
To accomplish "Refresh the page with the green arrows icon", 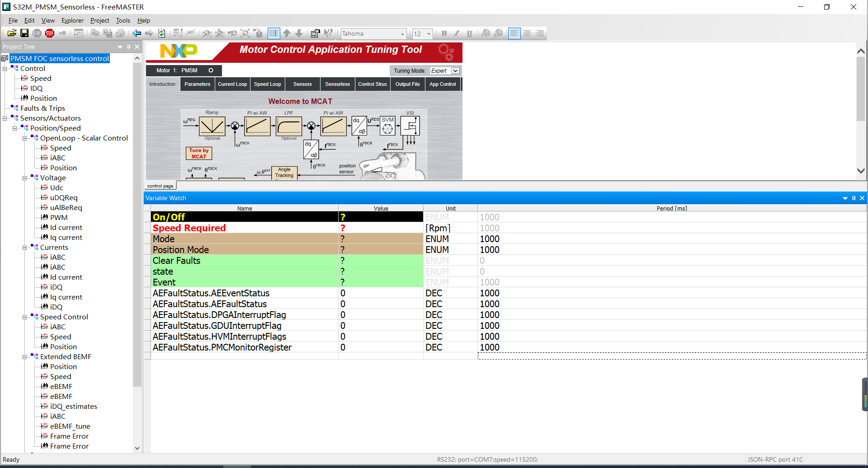I will [162, 33].
